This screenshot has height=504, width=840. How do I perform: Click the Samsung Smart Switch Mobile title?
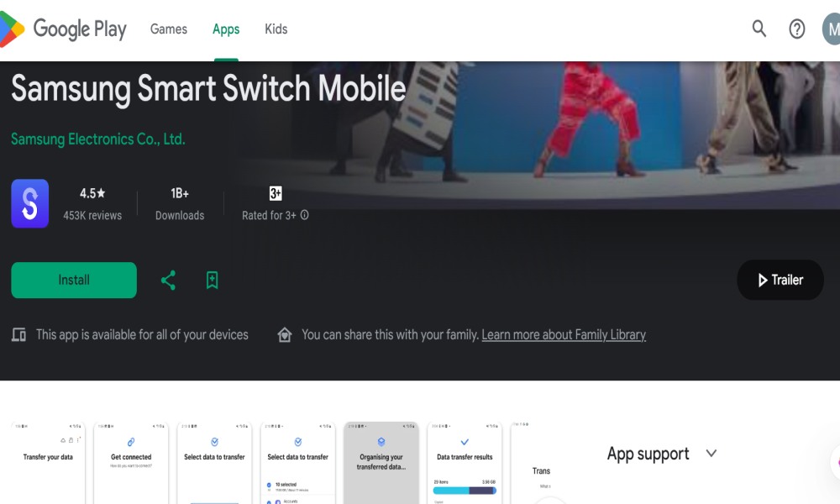[x=208, y=88]
